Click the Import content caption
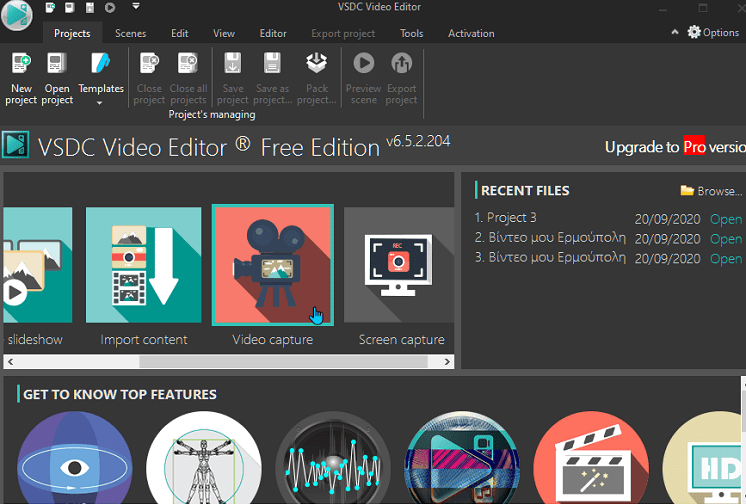This screenshot has width=746, height=504. pyautogui.click(x=144, y=339)
